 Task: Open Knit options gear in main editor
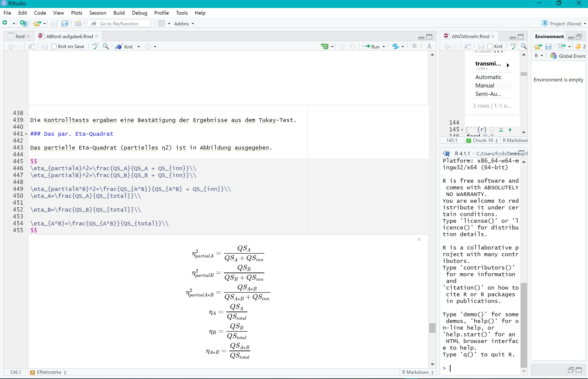point(148,46)
